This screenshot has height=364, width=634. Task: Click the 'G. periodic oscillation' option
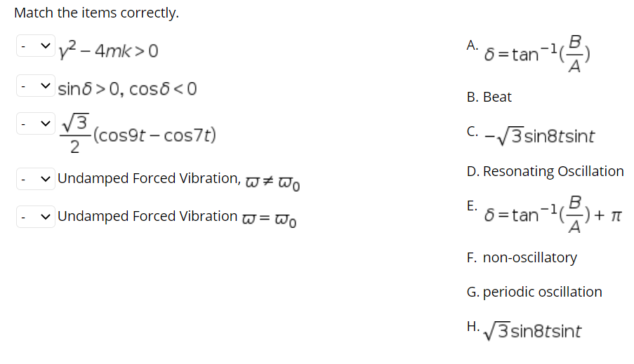pos(534,292)
